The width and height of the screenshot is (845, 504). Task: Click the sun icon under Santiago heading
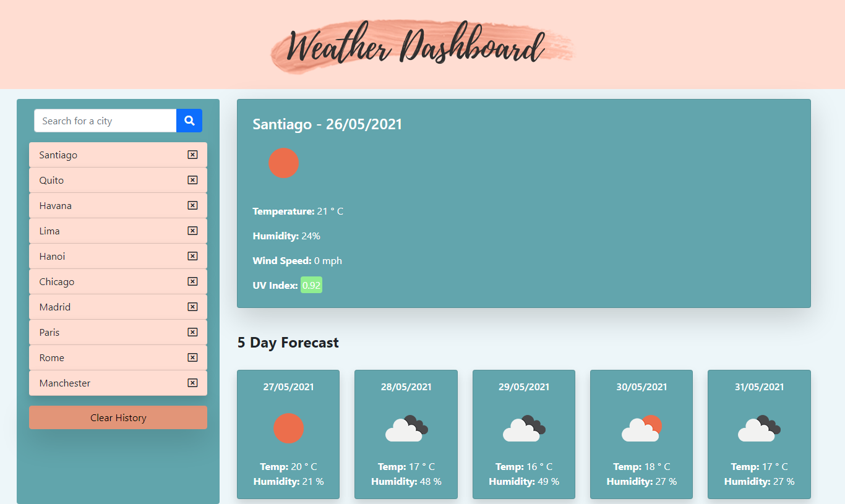(x=283, y=163)
